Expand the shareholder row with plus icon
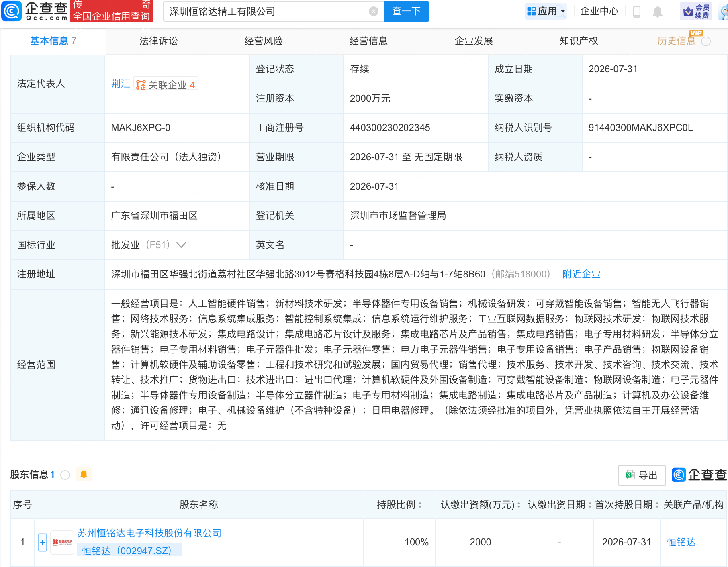The height and width of the screenshot is (567, 728). pos(43,543)
